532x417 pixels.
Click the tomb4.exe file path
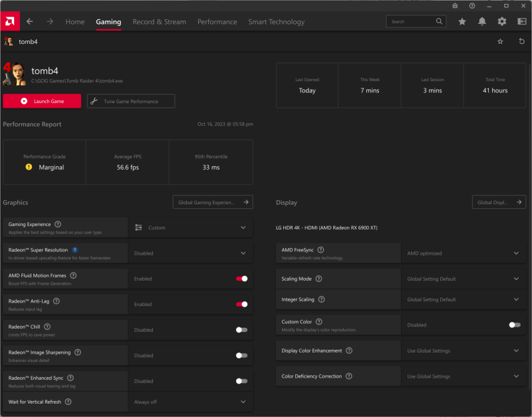(x=77, y=80)
